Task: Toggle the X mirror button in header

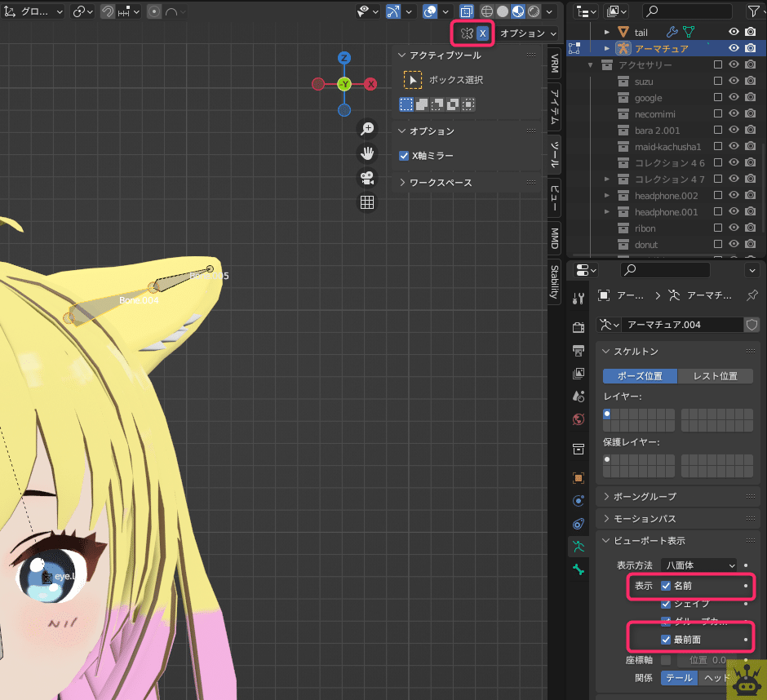Action: 483,33
